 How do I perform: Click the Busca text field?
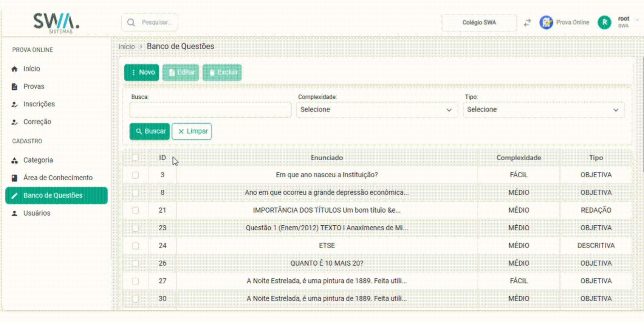point(210,110)
